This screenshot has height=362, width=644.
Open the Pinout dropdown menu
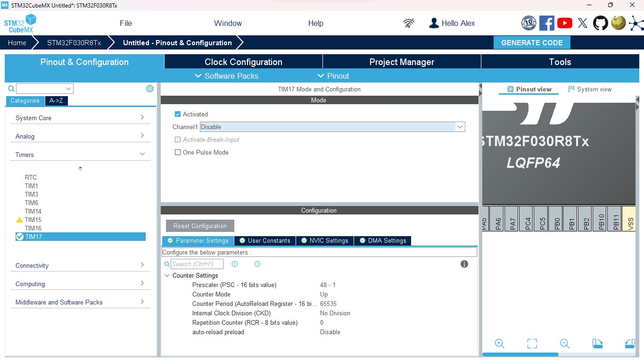(333, 76)
